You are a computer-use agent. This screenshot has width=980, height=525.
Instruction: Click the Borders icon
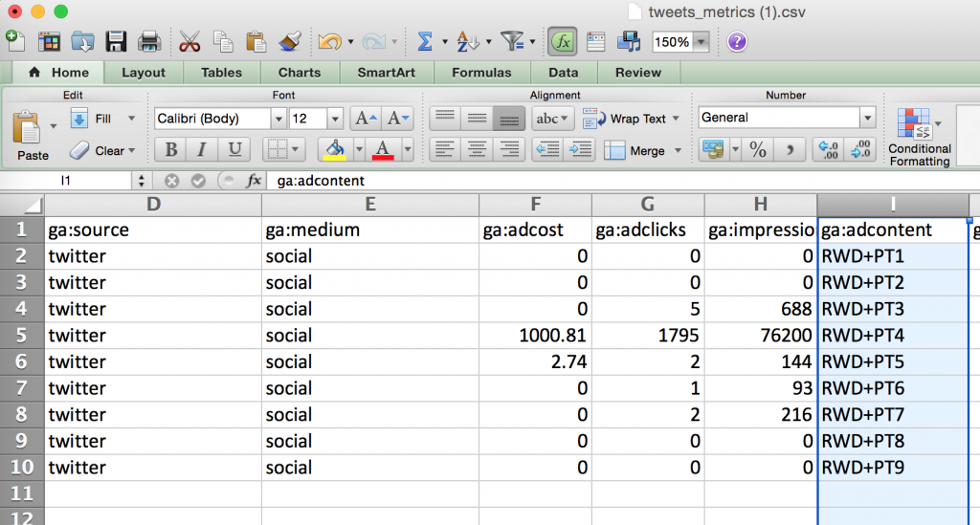pyautogui.click(x=277, y=150)
